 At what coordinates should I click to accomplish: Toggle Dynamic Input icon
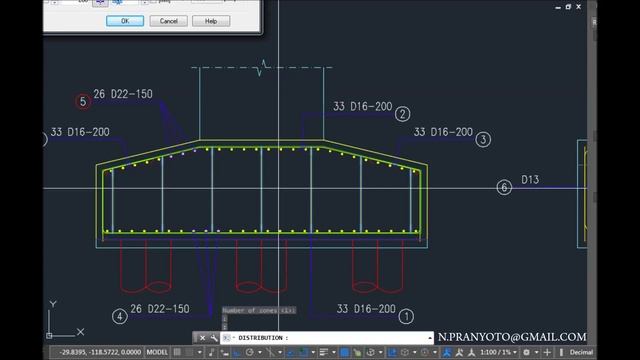click(225, 352)
